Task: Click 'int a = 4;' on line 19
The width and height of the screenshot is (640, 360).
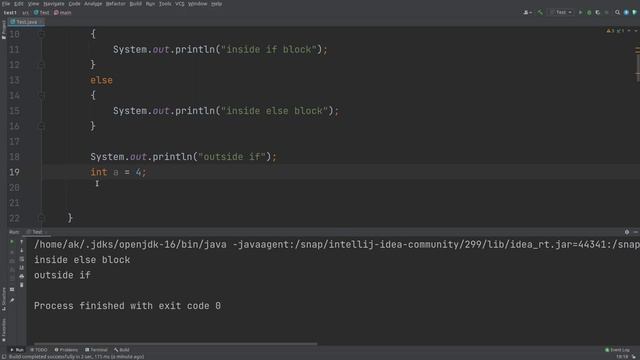Action: 118,172
